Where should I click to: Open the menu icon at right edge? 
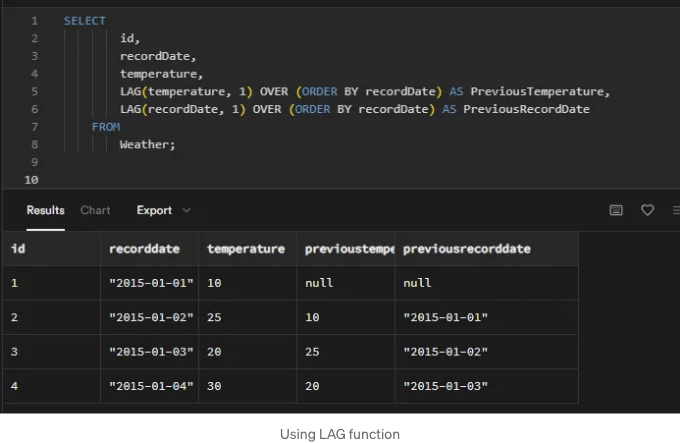pyautogui.click(x=676, y=210)
